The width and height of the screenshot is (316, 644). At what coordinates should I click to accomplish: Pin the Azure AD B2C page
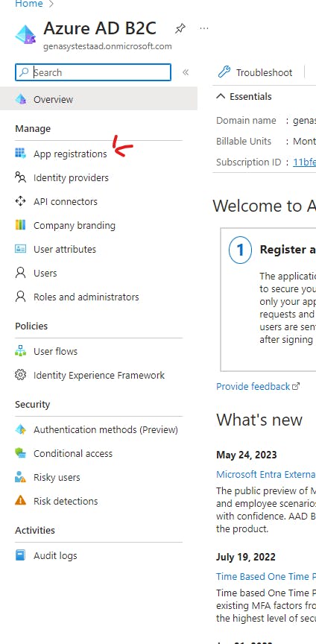tap(180, 29)
